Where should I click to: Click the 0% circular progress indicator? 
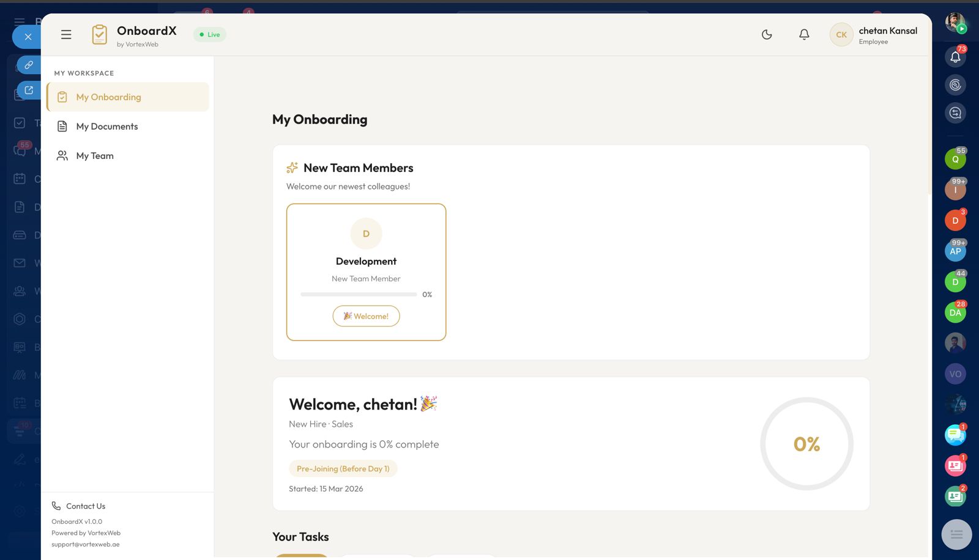tap(806, 444)
